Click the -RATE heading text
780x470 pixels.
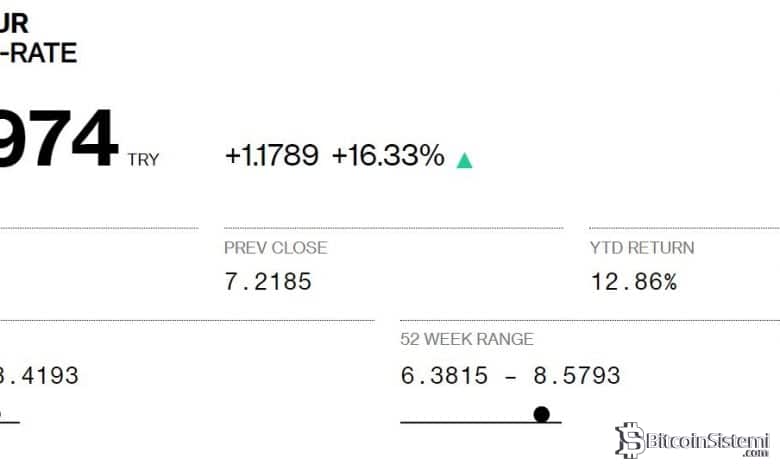(x=38, y=52)
